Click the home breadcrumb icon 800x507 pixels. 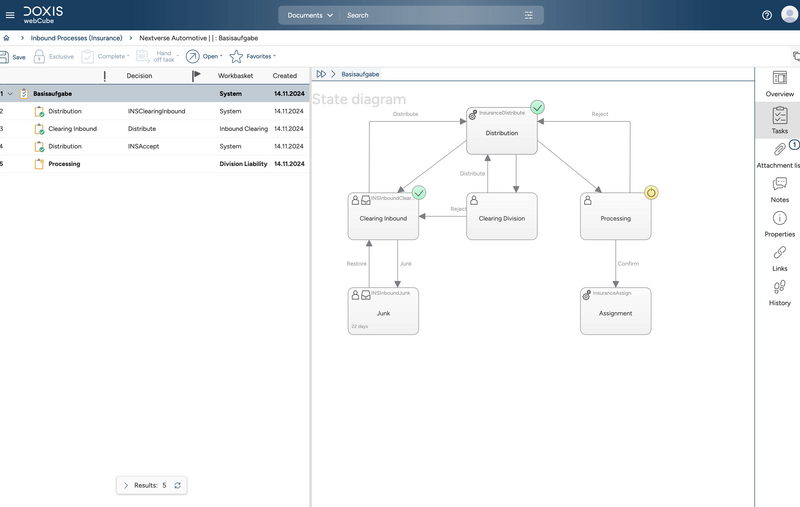(x=7, y=38)
